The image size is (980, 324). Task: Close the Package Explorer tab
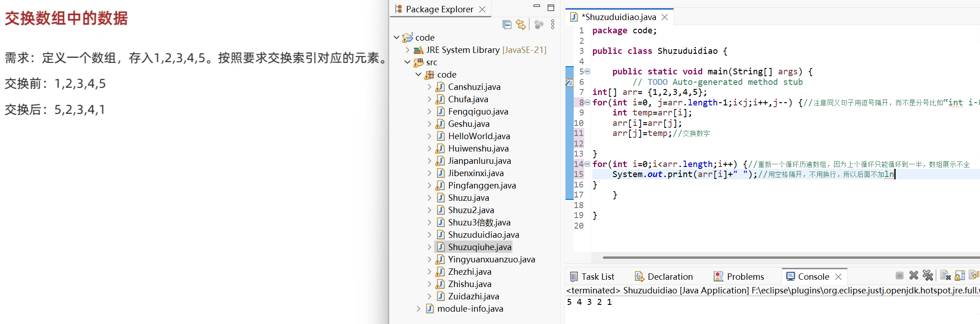point(482,9)
